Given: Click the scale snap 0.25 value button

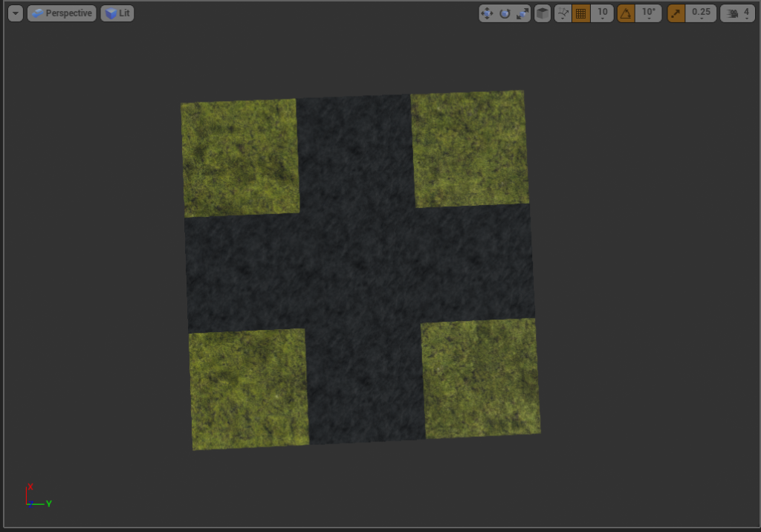Looking at the screenshot, I should (701, 12).
